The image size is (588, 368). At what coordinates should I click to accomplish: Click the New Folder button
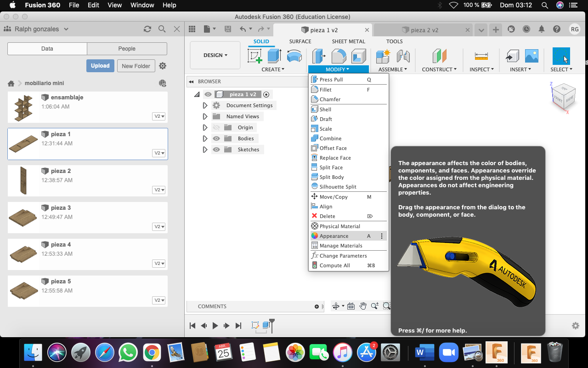click(136, 66)
